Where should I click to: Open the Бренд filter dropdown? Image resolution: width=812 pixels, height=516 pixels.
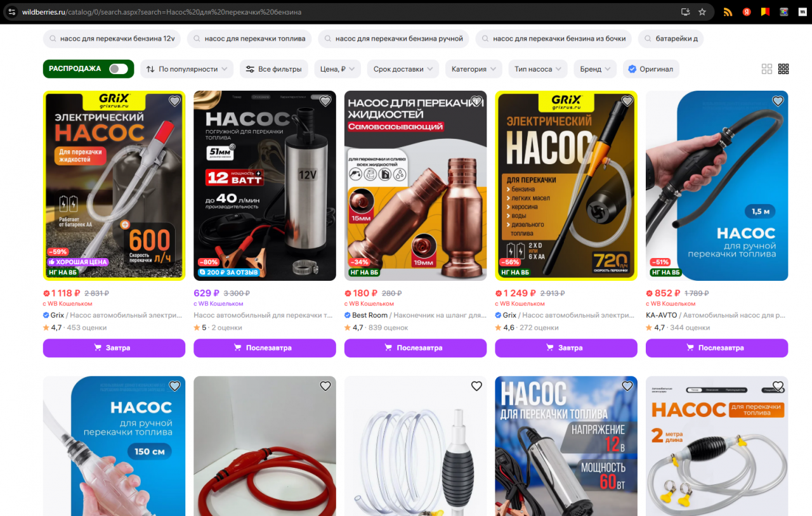595,69
